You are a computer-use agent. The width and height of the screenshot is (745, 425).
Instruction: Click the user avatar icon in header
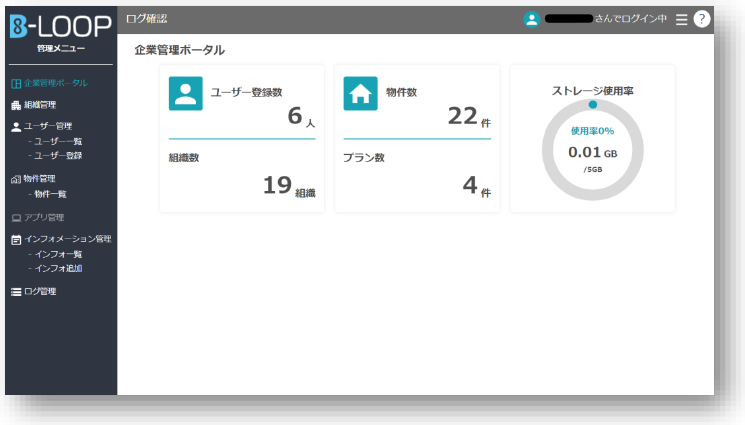[x=531, y=19]
